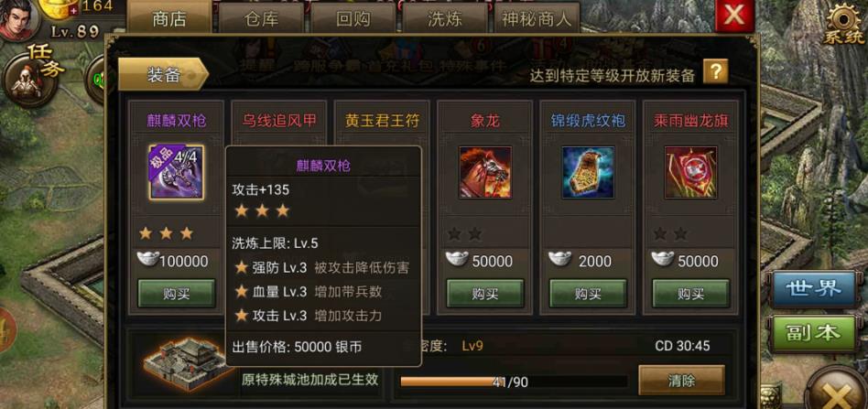Image resolution: width=868 pixels, height=409 pixels.
Task: Tap the 象龙 horse item icon
Action: (485, 172)
